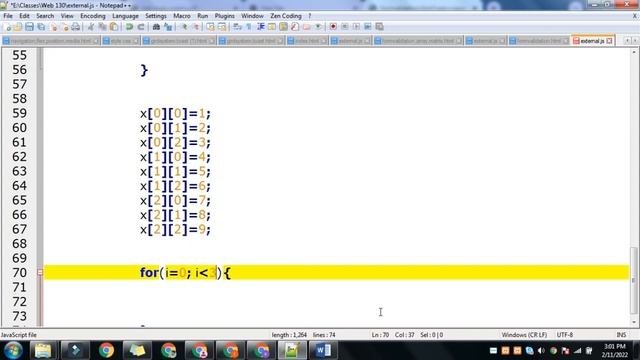This screenshot has width=640, height=360.
Task: Click line number 59 in the margin
Action: [20, 113]
